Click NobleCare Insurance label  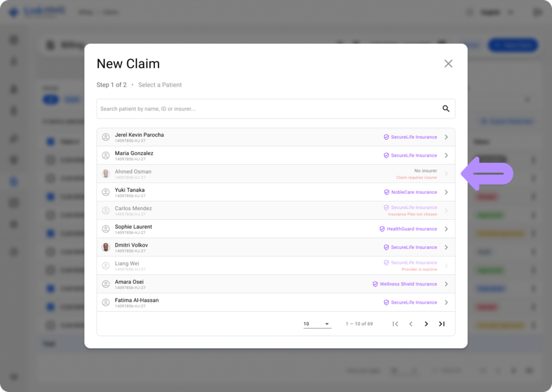point(414,192)
